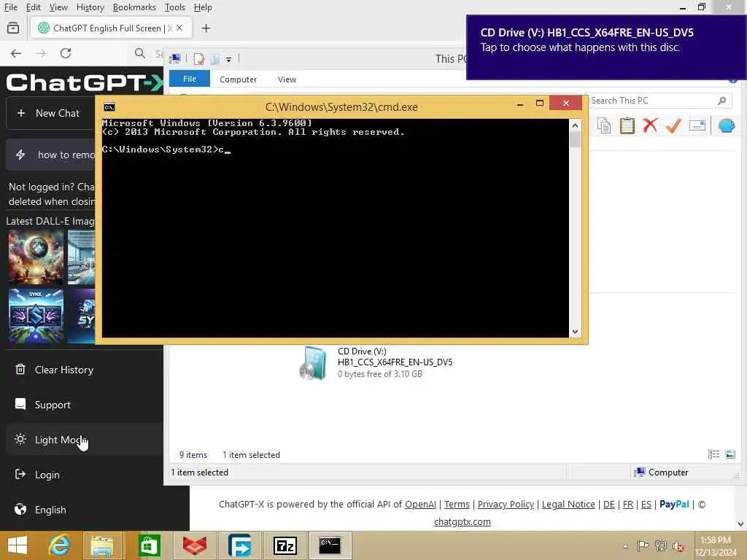Click Login in sidebar
Viewport: 747px width, 560px height.
[47, 475]
